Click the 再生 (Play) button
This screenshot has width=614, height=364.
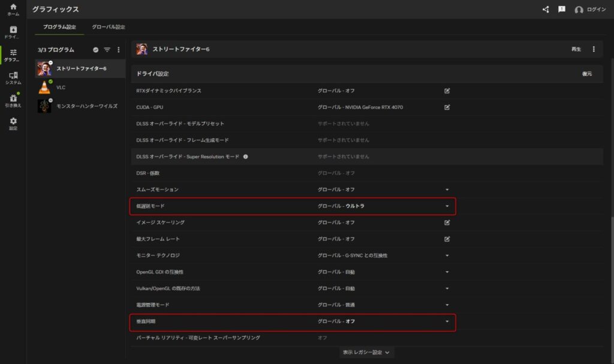576,49
